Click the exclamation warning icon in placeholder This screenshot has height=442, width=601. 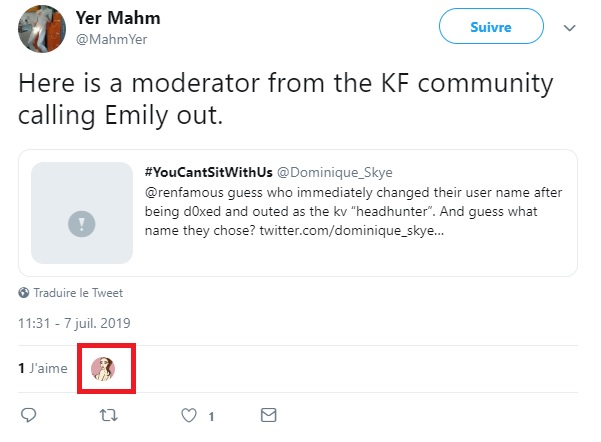[x=82, y=224]
